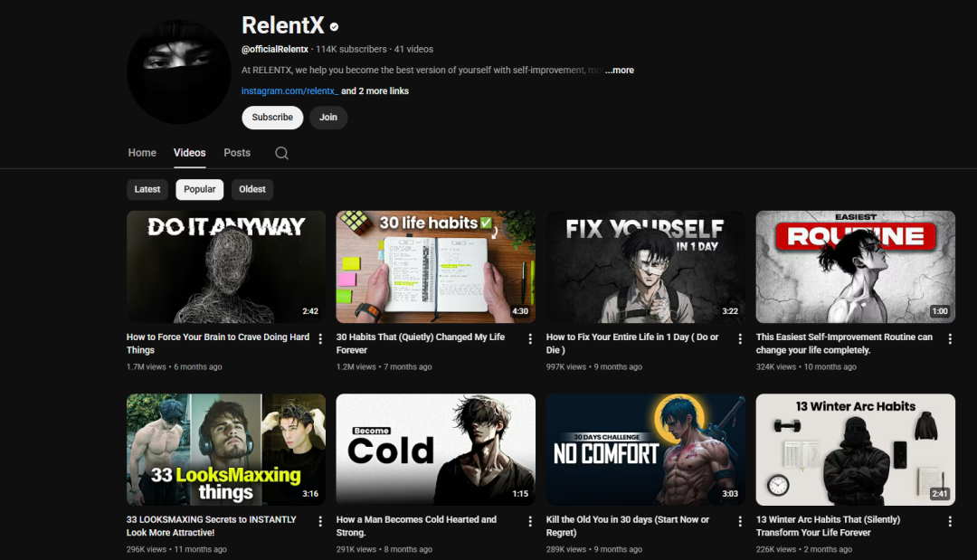Open the instagram.com/relentx_ link
The image size is (977, 560).
(x=289, y=91)
